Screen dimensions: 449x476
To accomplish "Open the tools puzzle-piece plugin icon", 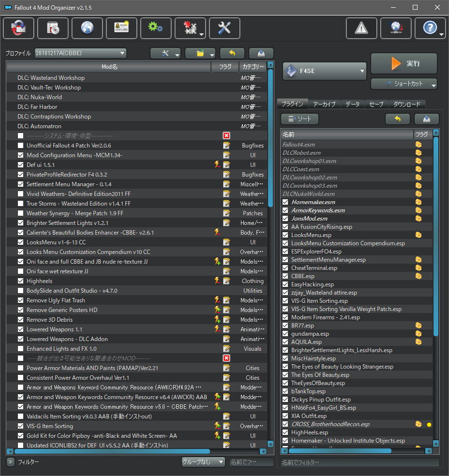I will (190, 28).
